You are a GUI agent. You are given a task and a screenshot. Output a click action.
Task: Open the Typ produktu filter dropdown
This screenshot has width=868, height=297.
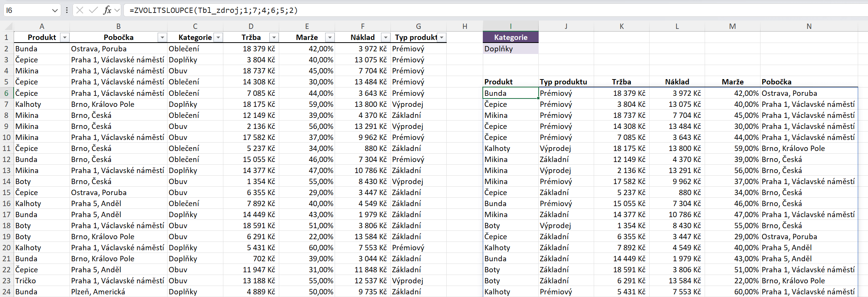click(x=441, y=37)
